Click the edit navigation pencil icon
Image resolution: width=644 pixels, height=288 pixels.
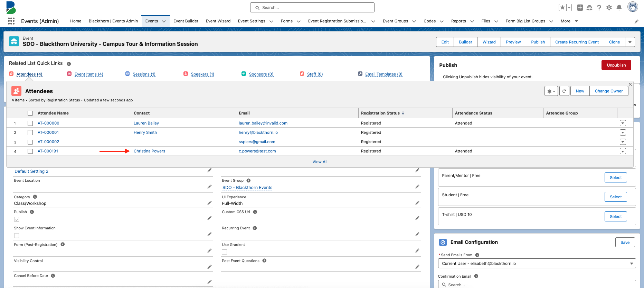[x=636, y=21]
